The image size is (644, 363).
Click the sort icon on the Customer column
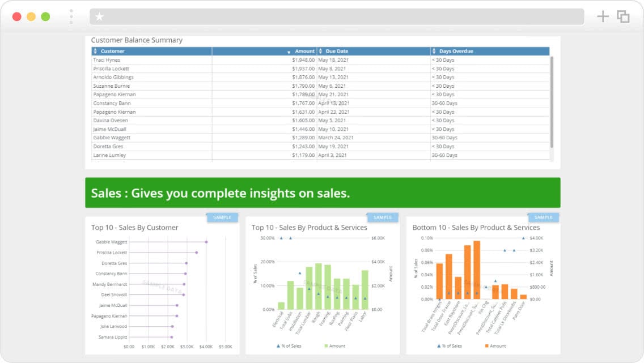[96, 51]
